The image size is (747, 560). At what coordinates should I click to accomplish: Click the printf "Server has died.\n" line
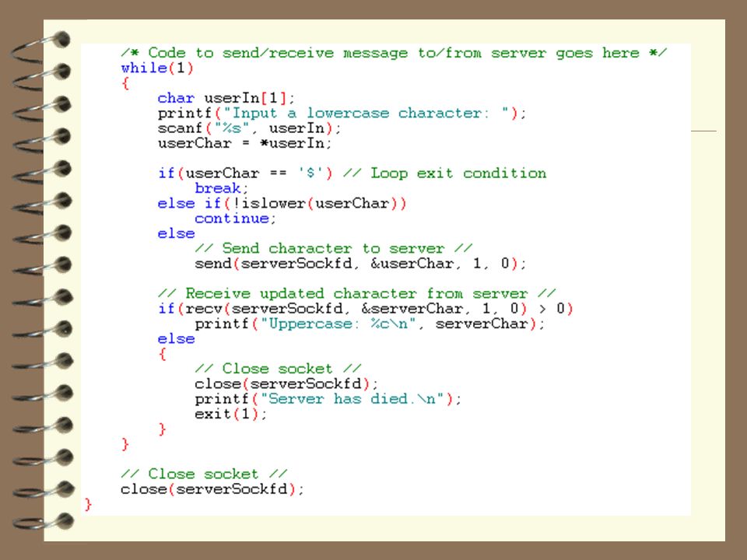point(328,398)
